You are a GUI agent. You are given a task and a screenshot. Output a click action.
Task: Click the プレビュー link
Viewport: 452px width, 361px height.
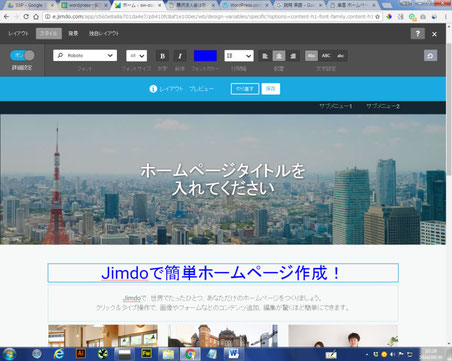pos(201,89)
